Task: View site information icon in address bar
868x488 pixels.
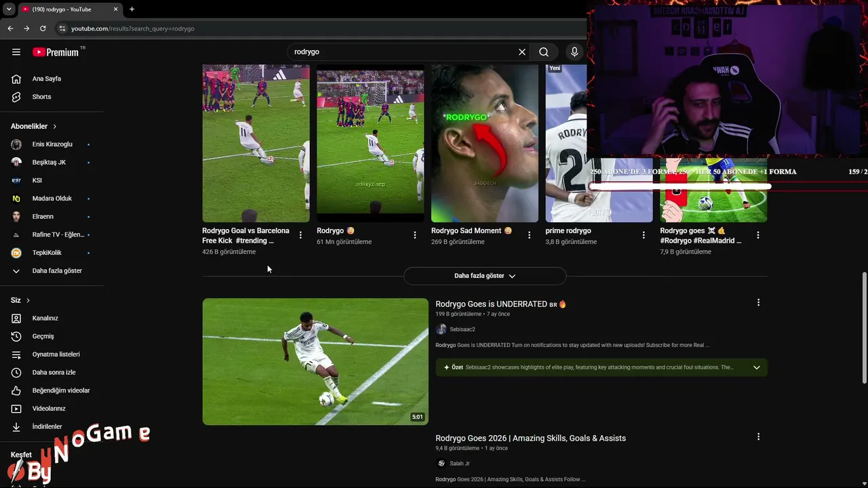Action: 62,28
